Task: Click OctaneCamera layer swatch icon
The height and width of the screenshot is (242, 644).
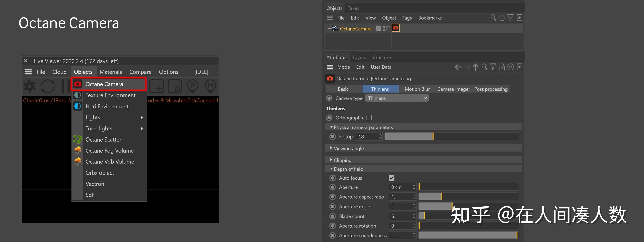Action: tap(378, 28)
